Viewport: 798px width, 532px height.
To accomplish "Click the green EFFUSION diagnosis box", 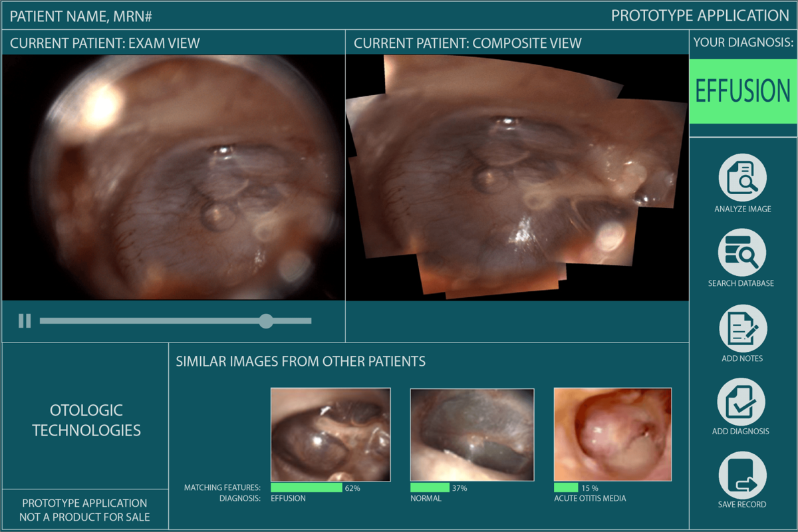I will tap(742, 91).
